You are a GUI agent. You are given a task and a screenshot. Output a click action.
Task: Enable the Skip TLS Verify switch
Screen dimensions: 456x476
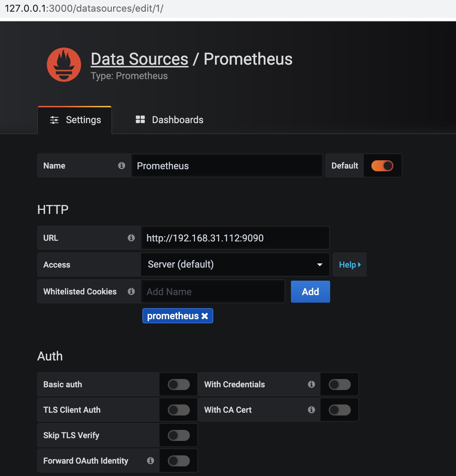[179, 435]
